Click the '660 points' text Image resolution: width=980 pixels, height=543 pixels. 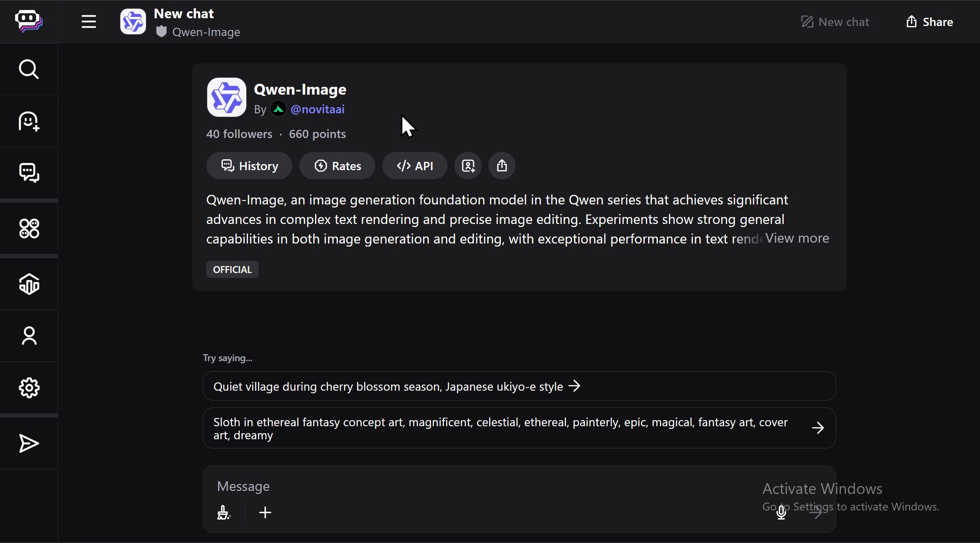[317, 134]
